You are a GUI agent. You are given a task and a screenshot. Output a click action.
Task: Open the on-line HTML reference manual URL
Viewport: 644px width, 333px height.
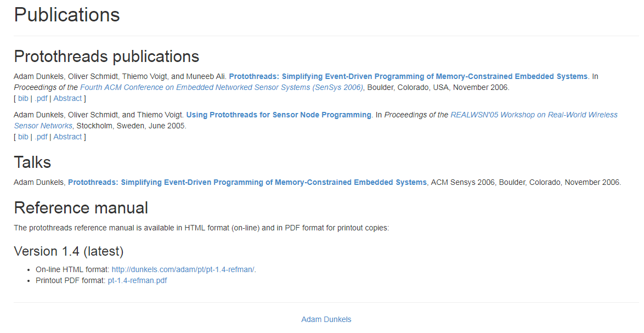[183, 269]
